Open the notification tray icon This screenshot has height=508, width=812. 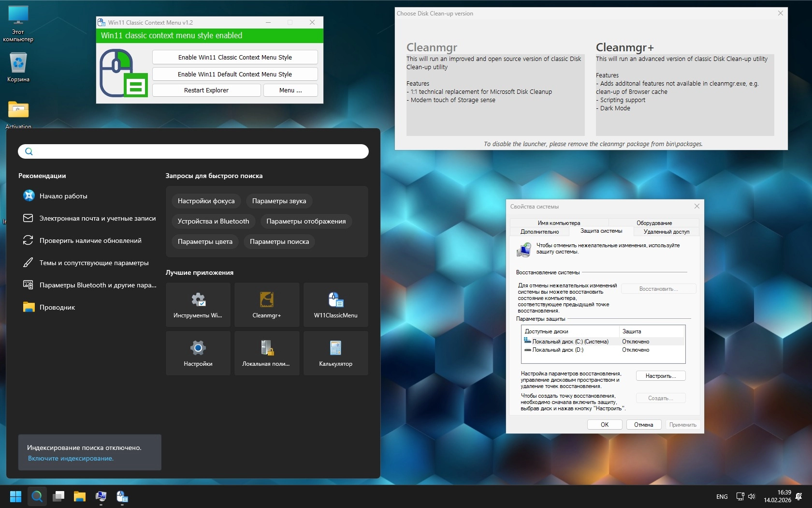coord(799,496)
